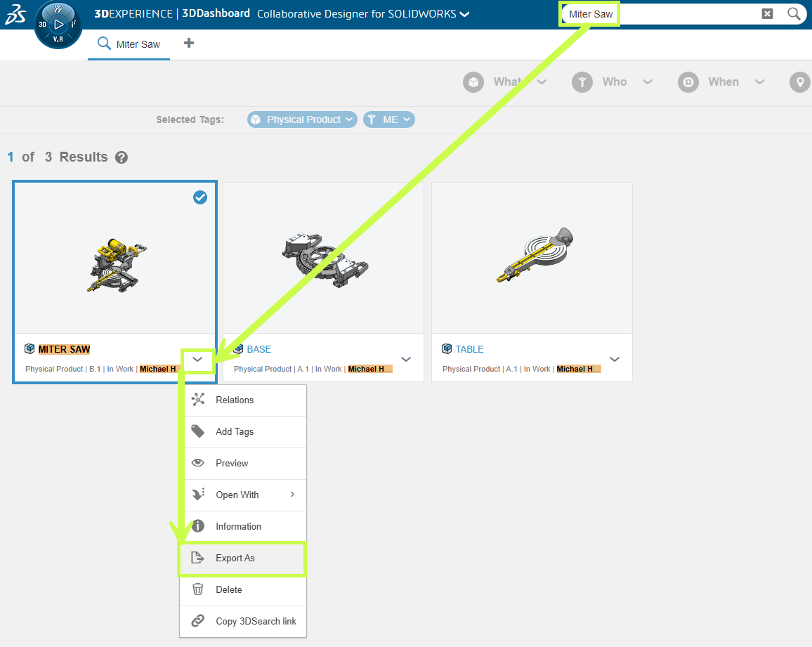
Task: Expand the BASE card chevron menu
Action: coord(406,360)
